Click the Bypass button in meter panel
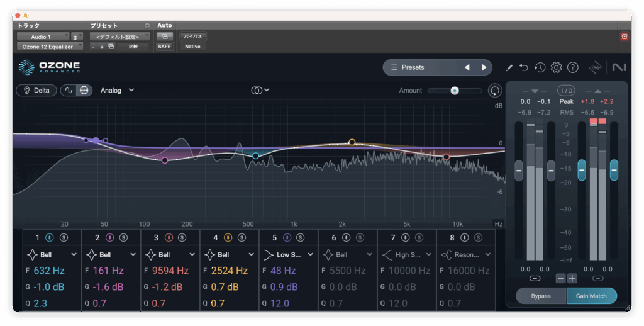The image size is (644, 326). [x=540, y=296]
